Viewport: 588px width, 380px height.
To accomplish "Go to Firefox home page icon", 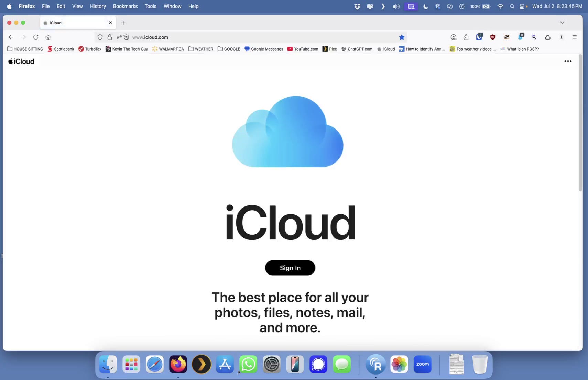I will [48, 37].
